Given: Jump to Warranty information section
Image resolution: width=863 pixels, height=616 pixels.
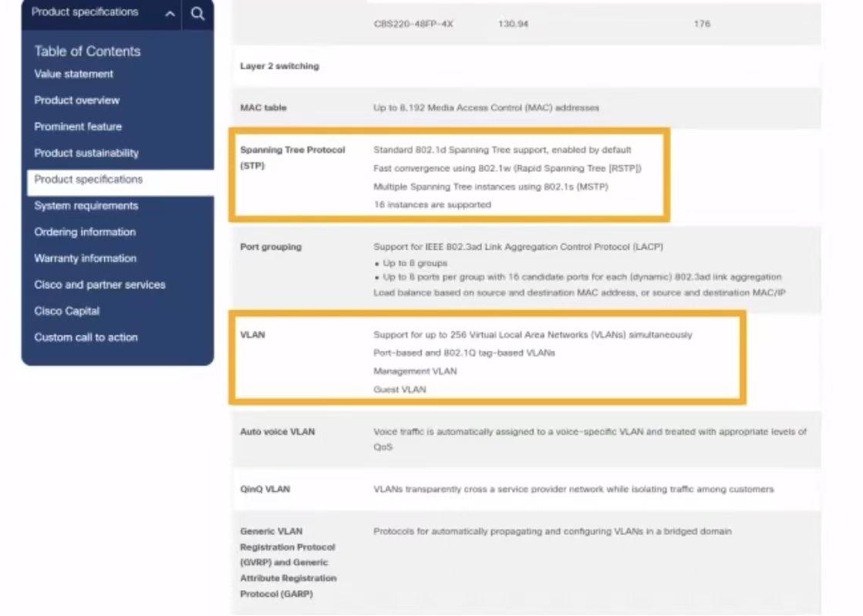Looking at the screenshot, I should [x=86, y=258].
